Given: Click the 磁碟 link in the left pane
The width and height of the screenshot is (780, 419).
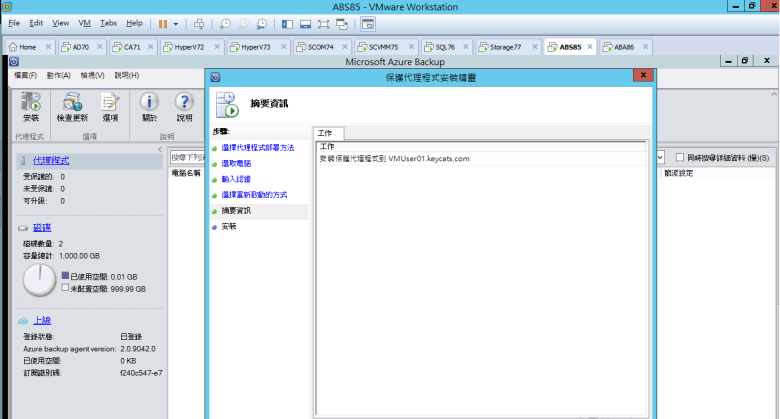Looking at the screenshot, I should pyautogui.click(x=42, y=228).
